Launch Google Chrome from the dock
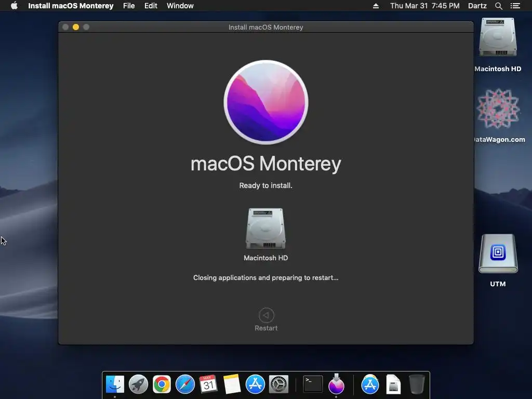The image size is (532, 399). point(162,384)
